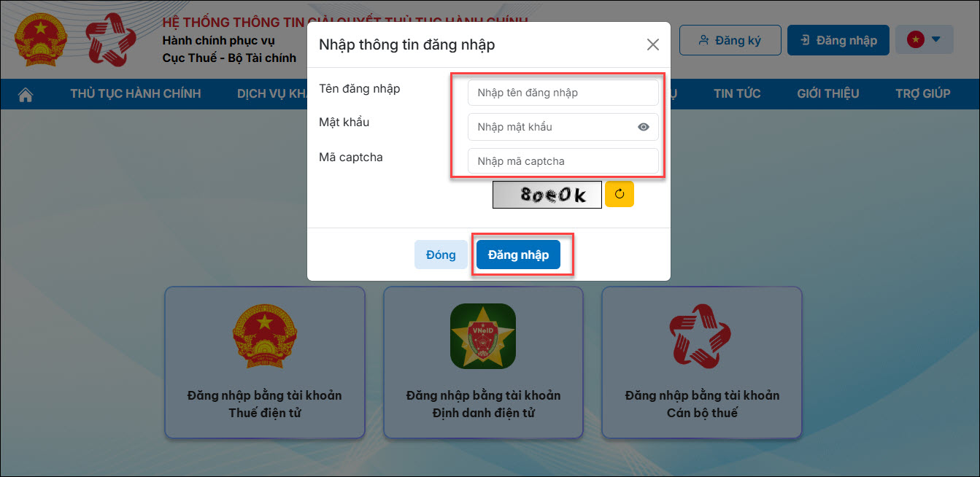Screen dimensions: 980x477
Task: Focus the Tên đăng nhập input field
Action: point(563,93)
